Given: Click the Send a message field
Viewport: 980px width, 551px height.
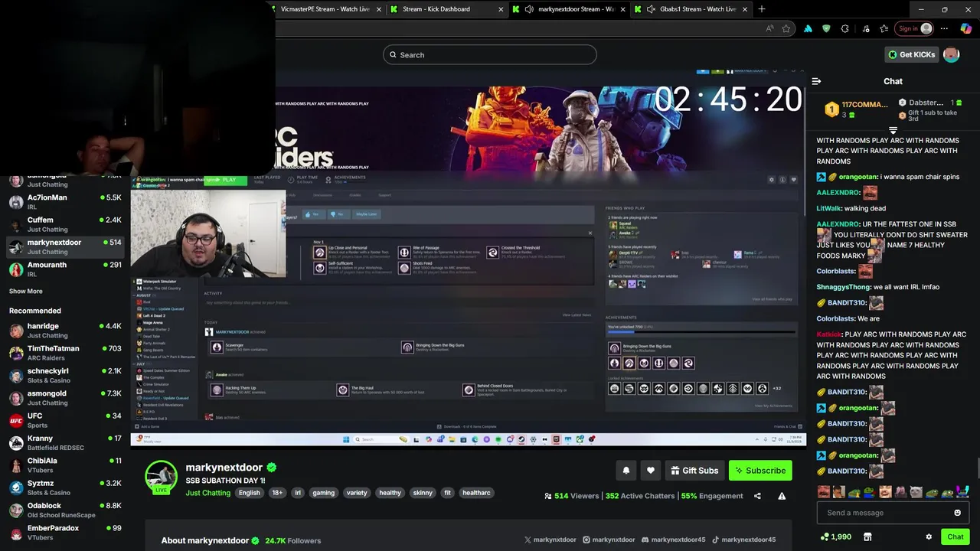Looking at the screenshot, I should 893,513.
